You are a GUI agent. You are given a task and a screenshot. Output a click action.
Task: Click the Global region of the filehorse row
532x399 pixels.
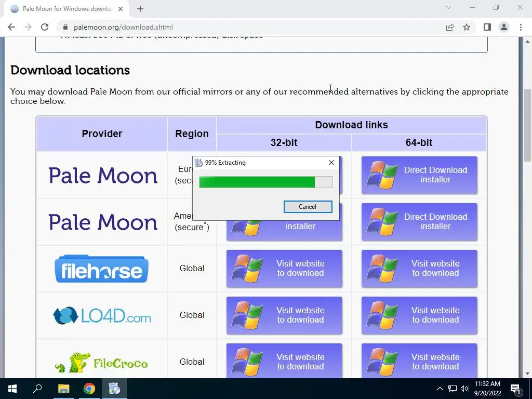(192, 269)
